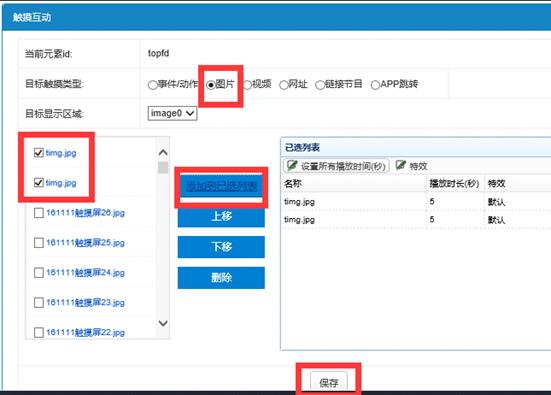Check the 161111触摸屏23.jpg checkbox
The width and height of the screenshot is (551, 395).
click(39, 303)
